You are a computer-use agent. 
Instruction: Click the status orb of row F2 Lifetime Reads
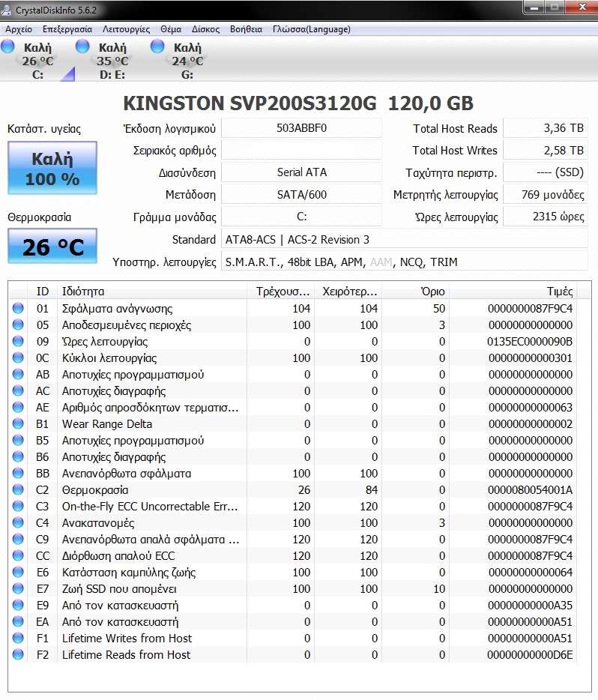(18, 655)
